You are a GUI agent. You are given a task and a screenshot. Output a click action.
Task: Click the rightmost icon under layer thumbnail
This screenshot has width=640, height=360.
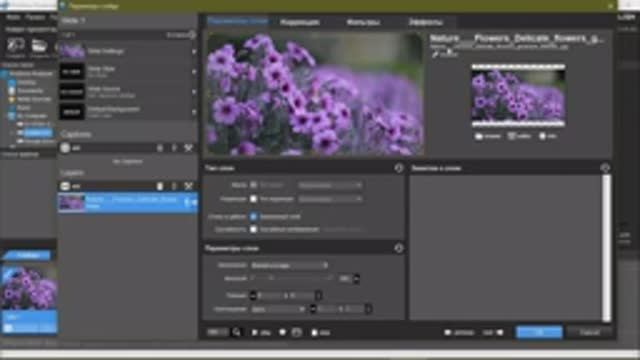coord(542,136)
